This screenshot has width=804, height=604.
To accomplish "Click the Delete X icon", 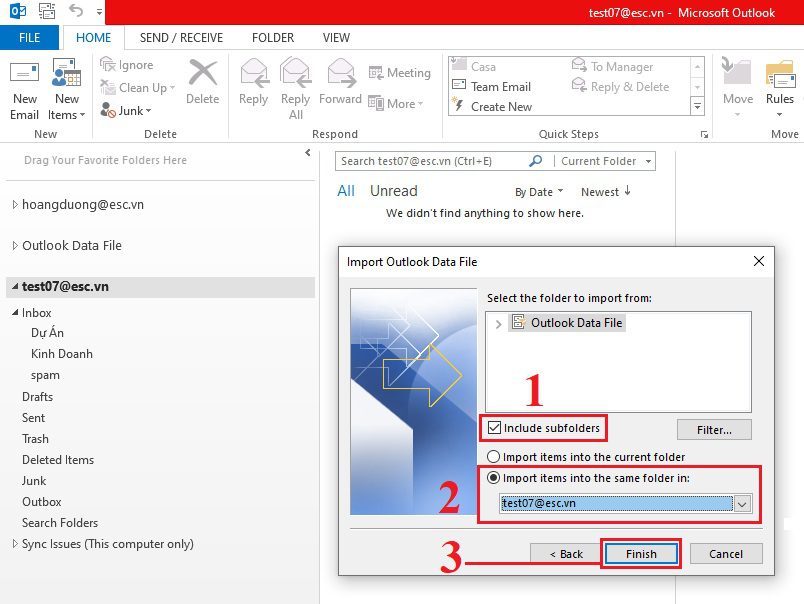I will 203,72.
